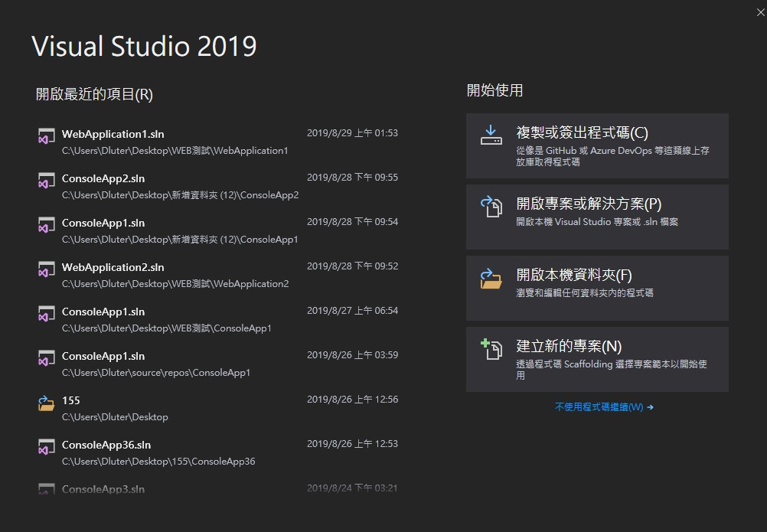Click the folder icon for 開啟本機資料夾
This screenshot has width=767, height=532.
click(491, 279)
